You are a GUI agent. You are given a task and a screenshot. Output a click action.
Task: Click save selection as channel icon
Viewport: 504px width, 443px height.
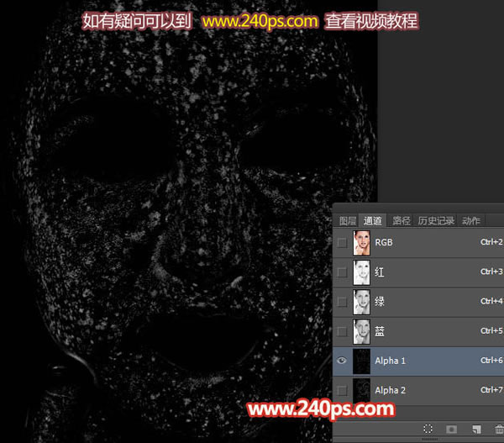pyautogui.click(x=451, y=430)
